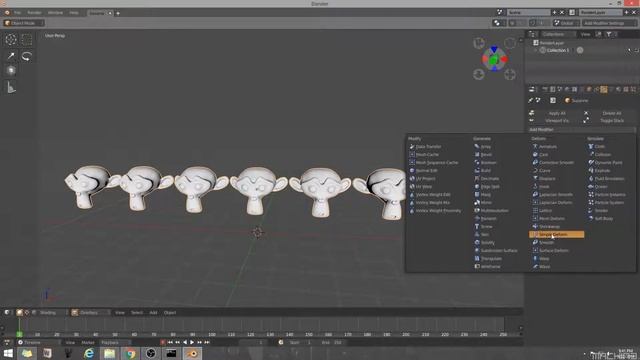Open Internet Explorer in taskbar
640x360 pixels.
89,353
